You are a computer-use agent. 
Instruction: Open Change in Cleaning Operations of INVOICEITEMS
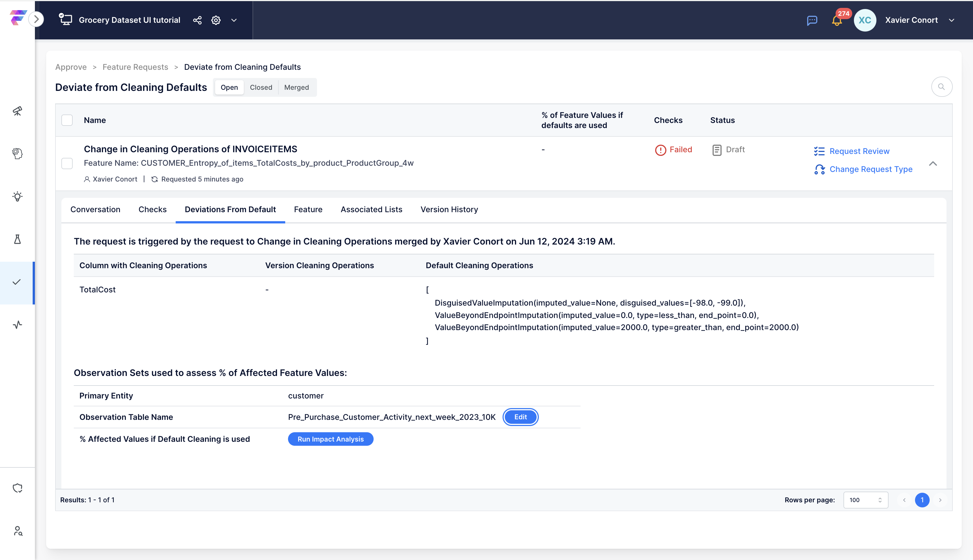point(190,149)
